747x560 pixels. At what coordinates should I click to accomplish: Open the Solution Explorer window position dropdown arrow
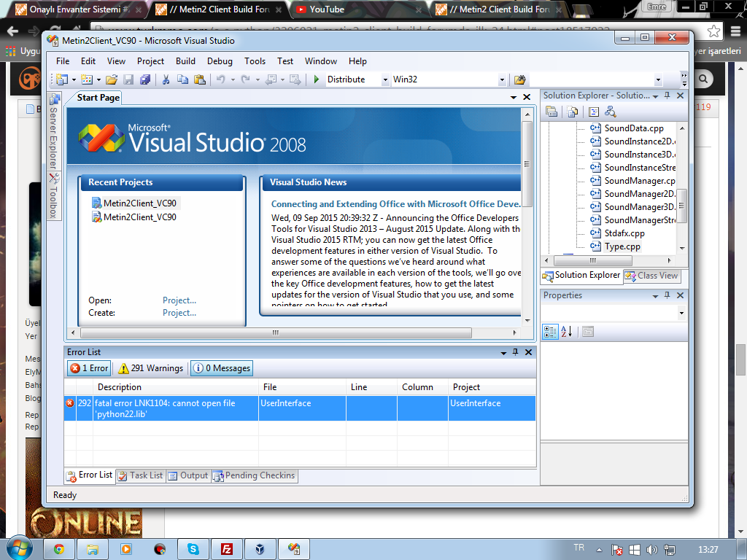[x=656, y=96]
